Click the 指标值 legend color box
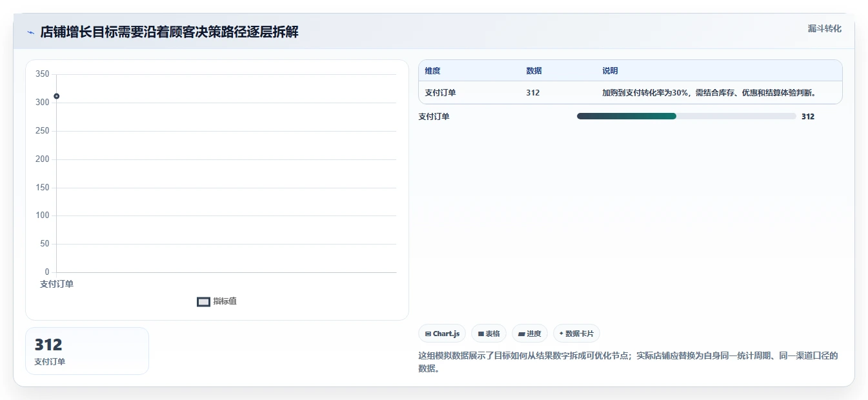Image resolution: width=868 pixels, height=400 pixels. click(203, 302)
